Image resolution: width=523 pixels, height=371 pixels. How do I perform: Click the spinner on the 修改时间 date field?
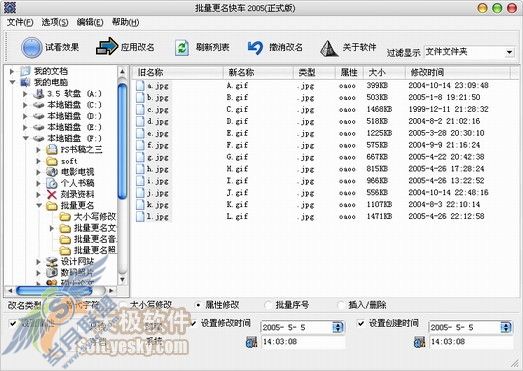pos(338,327)
